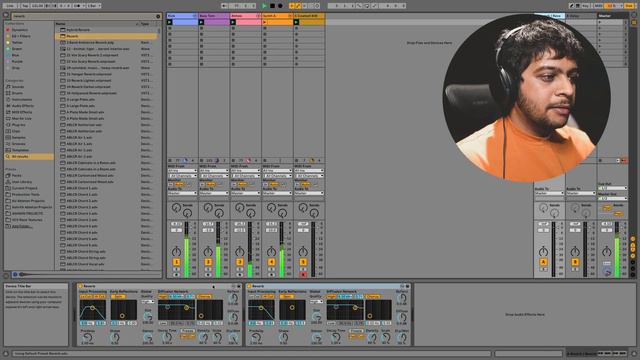Viewport: 640px width, 360px height.
Task: Toggle first Reverb device activator
Action: pyautogui.click(x=80, y=287)
